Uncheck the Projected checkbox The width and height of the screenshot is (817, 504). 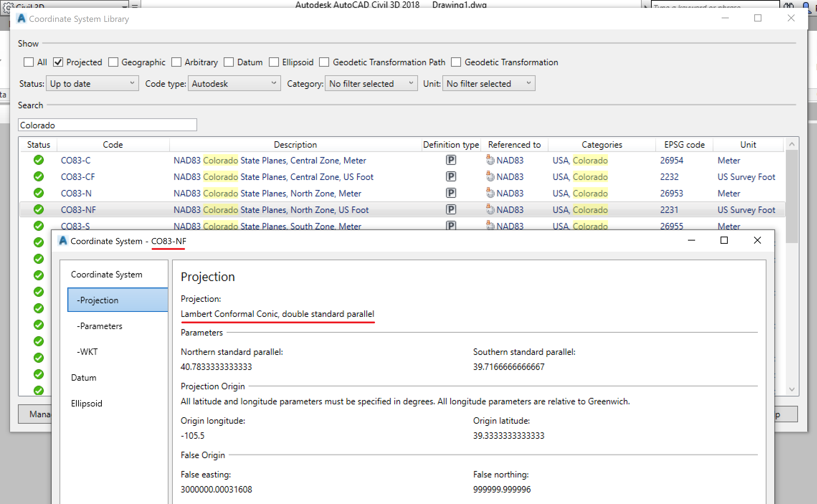(58, 62)
